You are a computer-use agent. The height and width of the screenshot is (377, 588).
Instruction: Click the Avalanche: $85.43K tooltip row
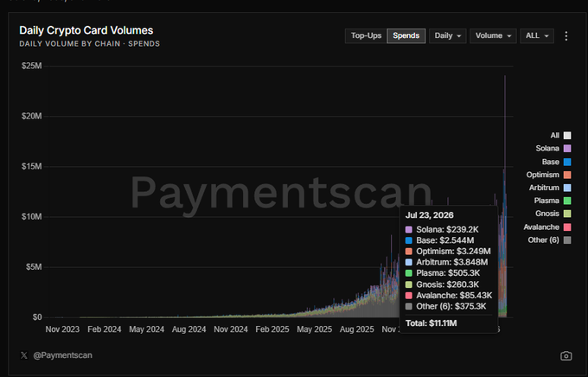point(449,296)
